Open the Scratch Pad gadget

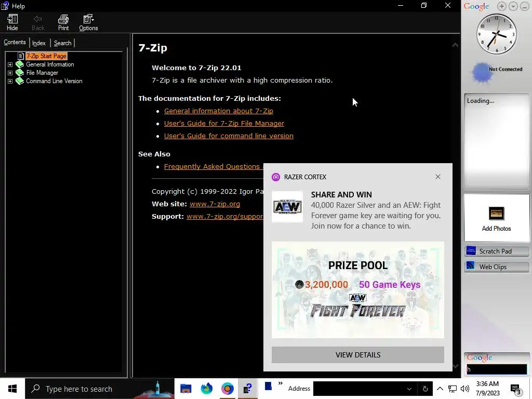tap(496, 251)
